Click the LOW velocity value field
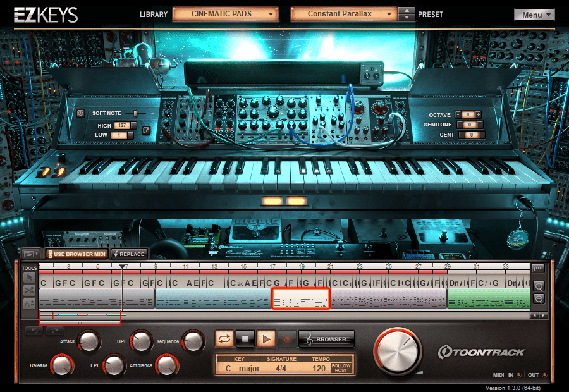The width and height of the screenshot is (569, 392). pos(119,135)
